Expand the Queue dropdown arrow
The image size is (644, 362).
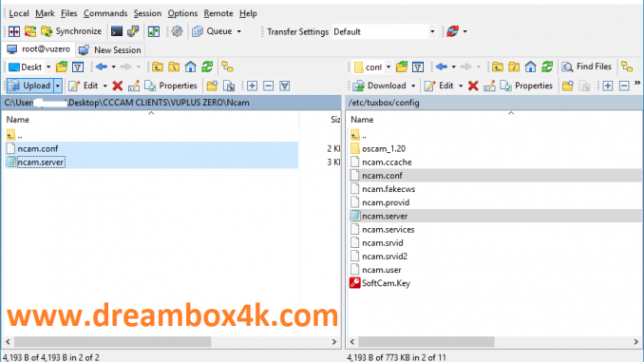[239, 31]
